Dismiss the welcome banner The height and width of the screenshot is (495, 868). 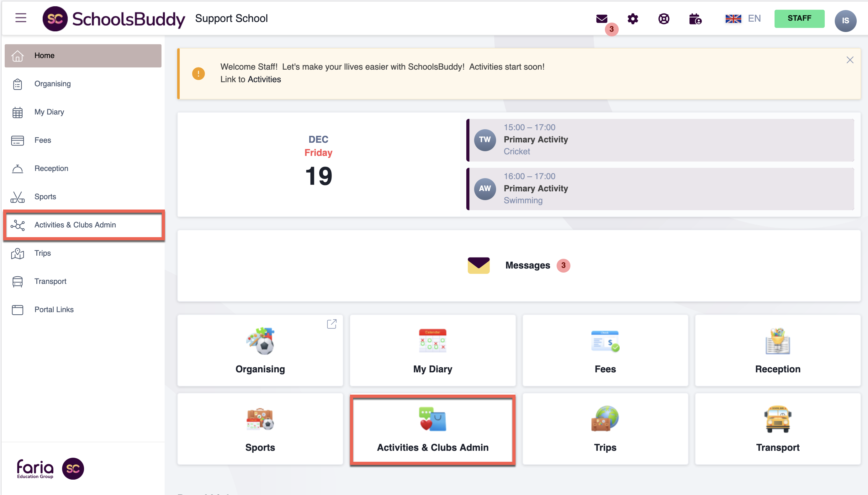point(849,60)
